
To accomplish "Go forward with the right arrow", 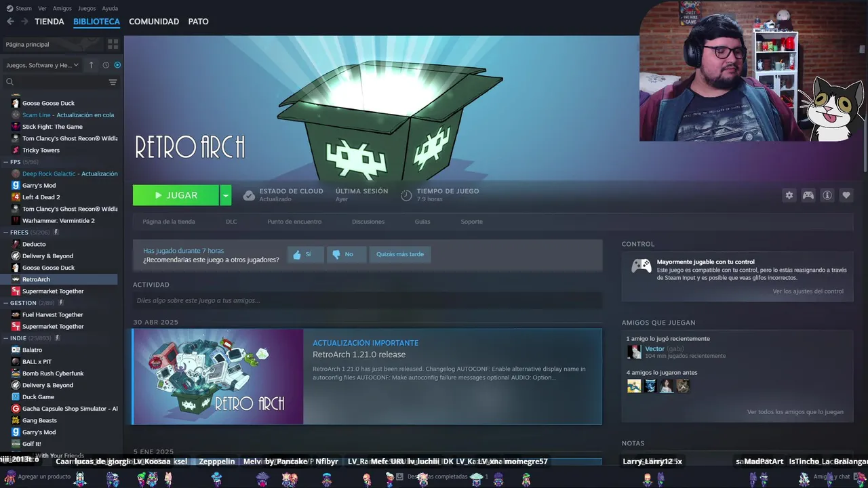I will point(24,22).
